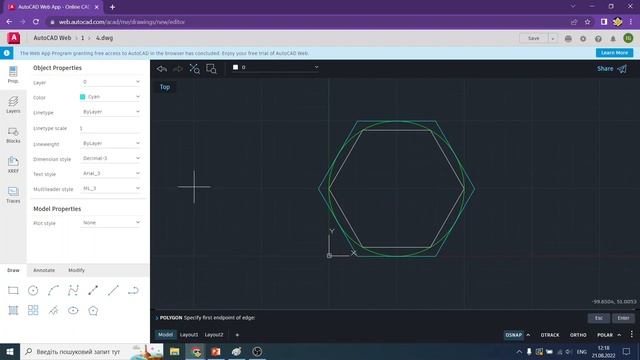This screenshot has height=360, width=640.
Task: Click the Enter command button
Action: (x=623, y=318)
